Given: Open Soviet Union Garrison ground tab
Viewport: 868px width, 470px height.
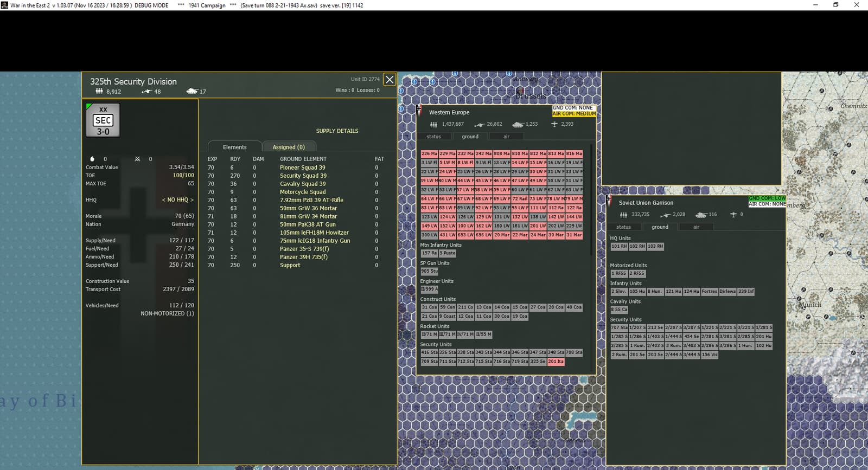Looking at the screenshot, I should (660, 227).
